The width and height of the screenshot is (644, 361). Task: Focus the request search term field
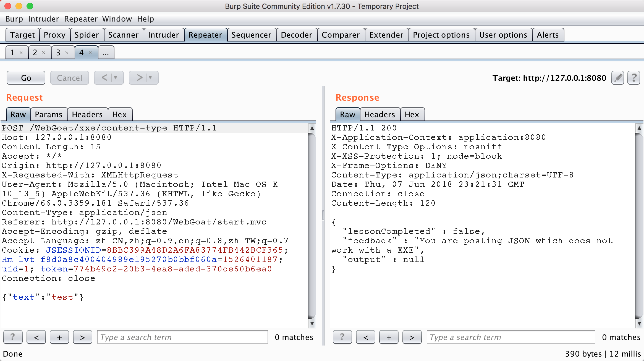[x=183, y=337]
